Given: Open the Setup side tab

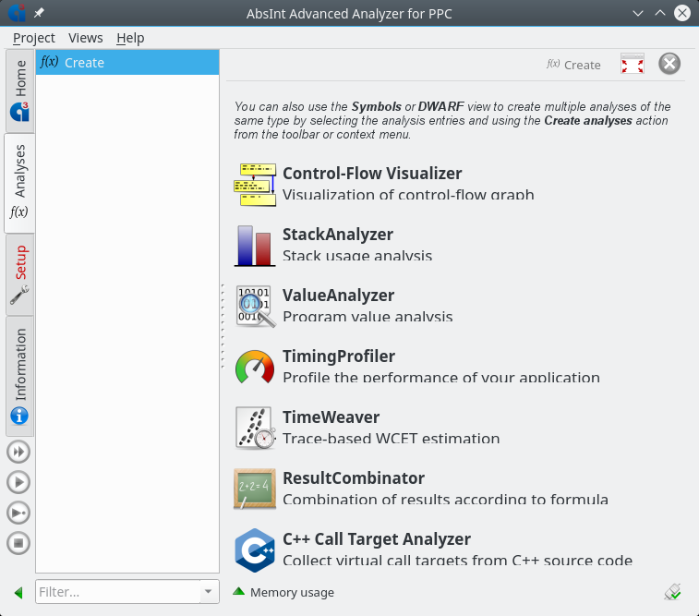Looking at the screenshot, I should pyautogui.click(x=19, y=273).
